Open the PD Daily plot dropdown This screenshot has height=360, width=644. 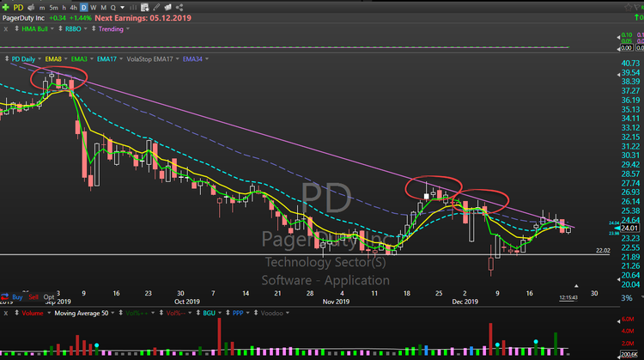point(39,58)
